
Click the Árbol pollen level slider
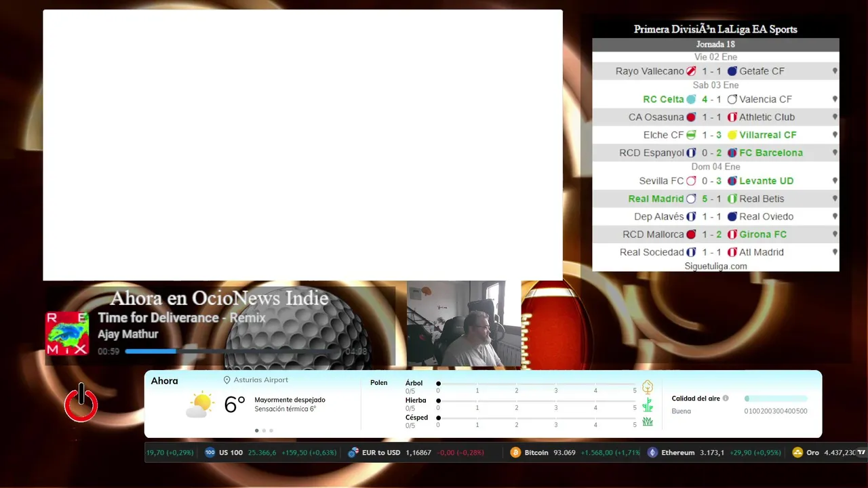(x=537, y=384)
